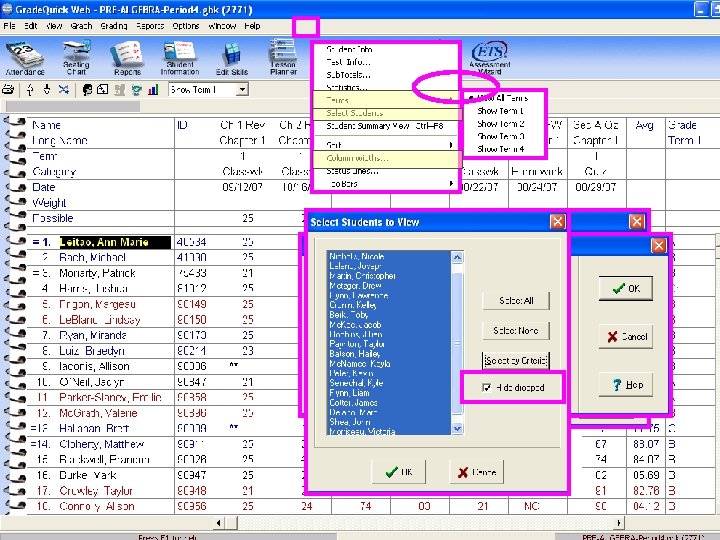
Task: Choose Test Info menu entry
Action: click(x=386, y=62)
